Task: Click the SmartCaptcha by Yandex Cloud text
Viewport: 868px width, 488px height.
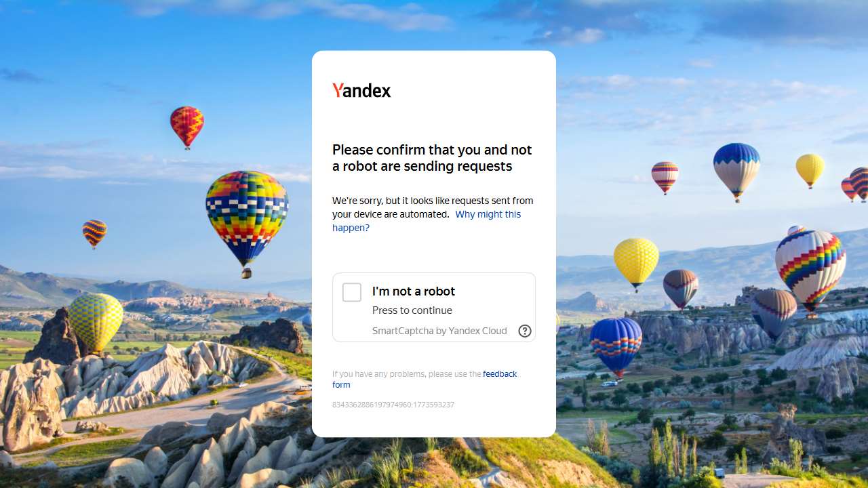Action: [439, 331]
